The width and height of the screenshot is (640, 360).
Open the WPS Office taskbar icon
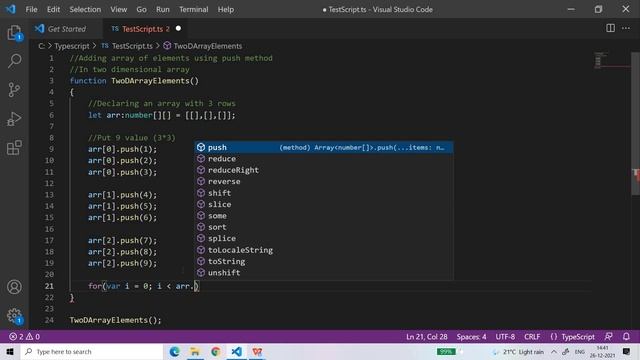[x=257, y=351]
